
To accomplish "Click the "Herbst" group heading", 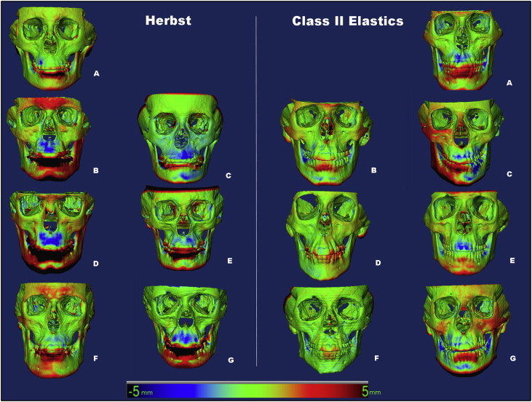I will point(166,21).
